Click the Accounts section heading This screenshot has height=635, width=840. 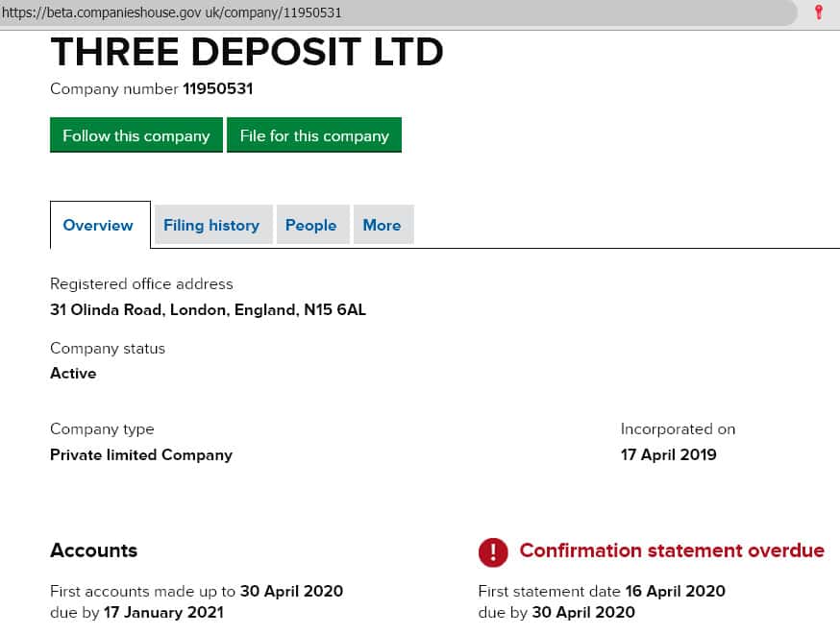93,550
